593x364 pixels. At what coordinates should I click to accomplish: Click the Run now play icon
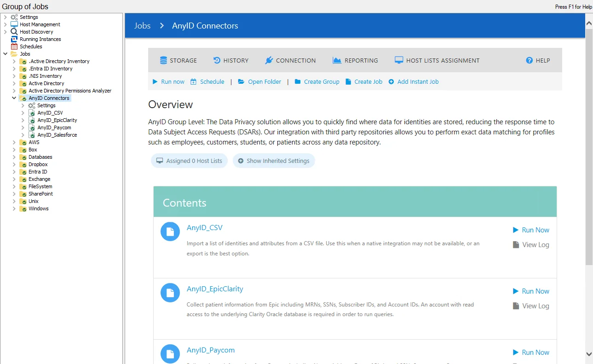tap(155, 81)
